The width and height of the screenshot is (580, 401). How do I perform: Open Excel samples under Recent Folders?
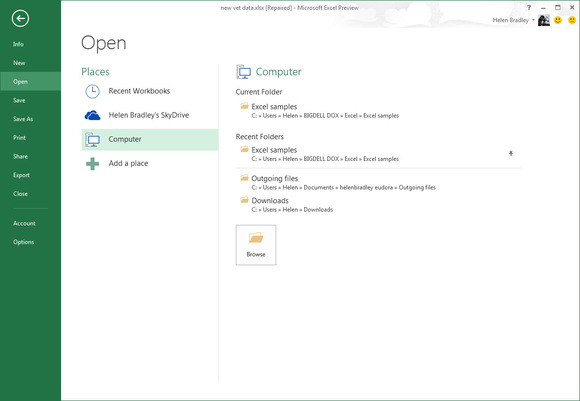377,154
